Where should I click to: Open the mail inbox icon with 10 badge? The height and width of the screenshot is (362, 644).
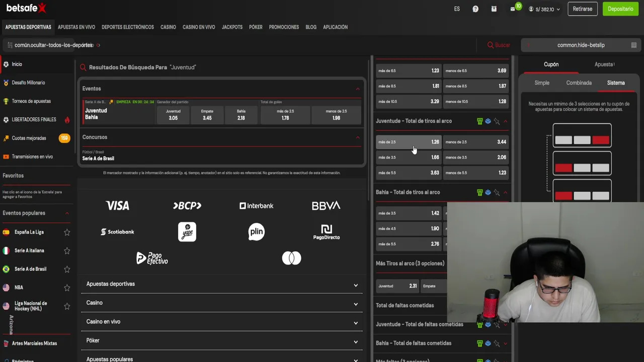[x=513, y=9]
